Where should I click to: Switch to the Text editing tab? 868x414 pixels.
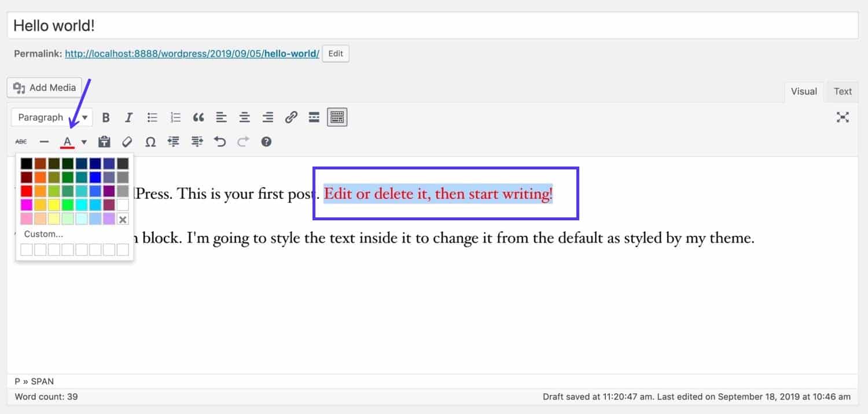coord(842,91)
